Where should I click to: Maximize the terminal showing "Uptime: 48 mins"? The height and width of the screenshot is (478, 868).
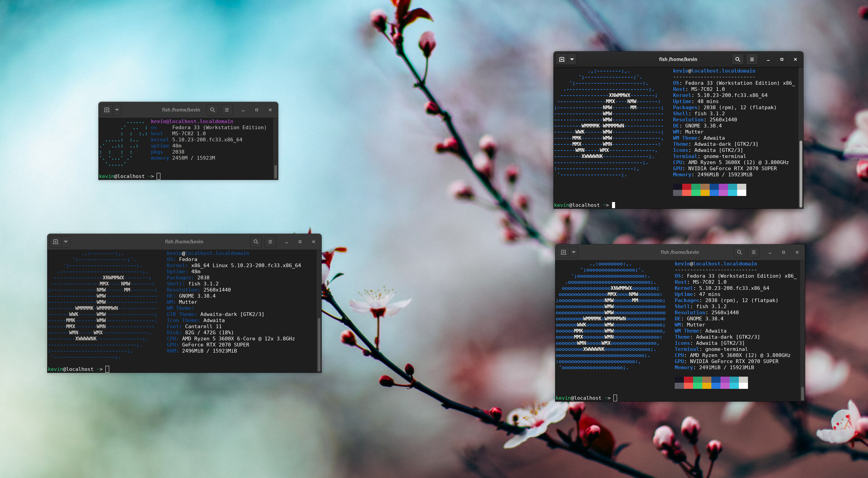[x=782, y=59]
